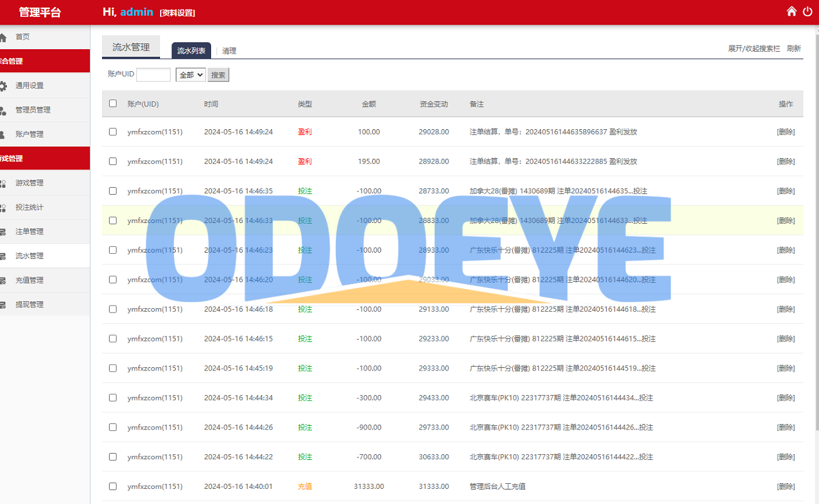Click the 充值 type label
The height and width of the screenshot is (504, 819).
[x=305, y=487]
